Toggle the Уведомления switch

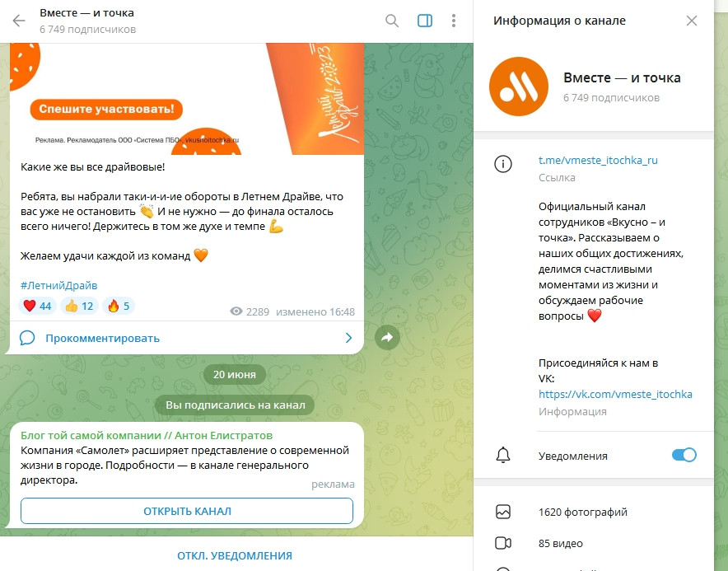tap(684, 455)
